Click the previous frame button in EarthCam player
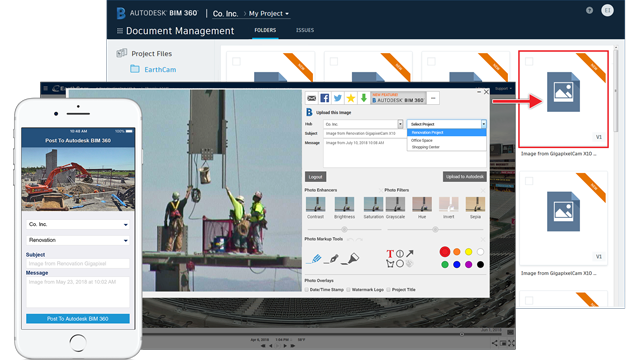 coord(271,346)
